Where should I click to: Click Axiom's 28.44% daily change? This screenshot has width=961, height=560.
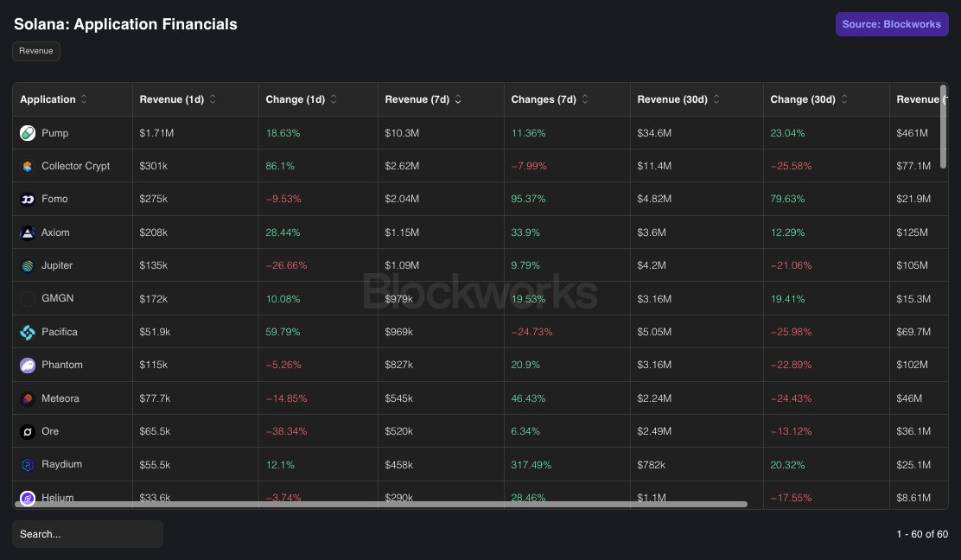283,232
